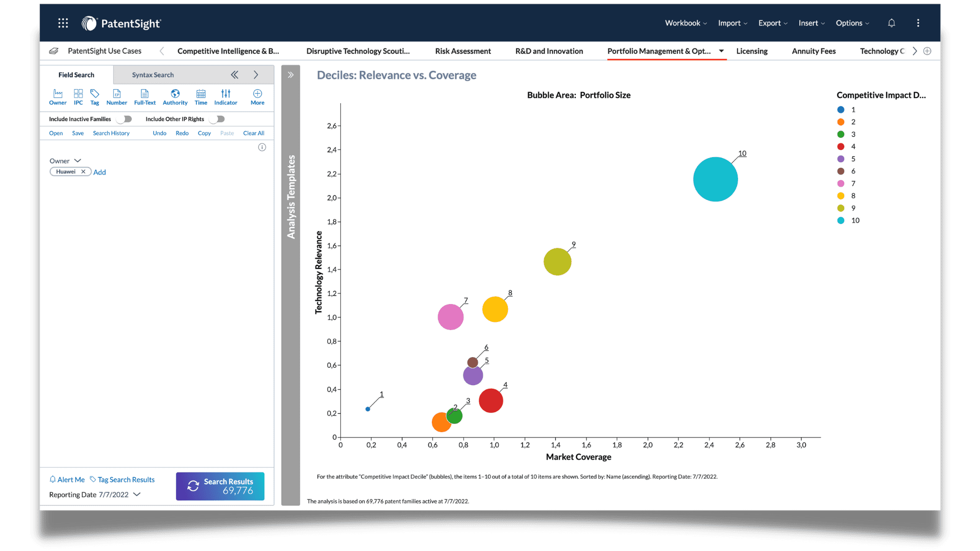Switch to Licensing tab
The height and width of the screenshot is (551, 980).
coord(752,51)
